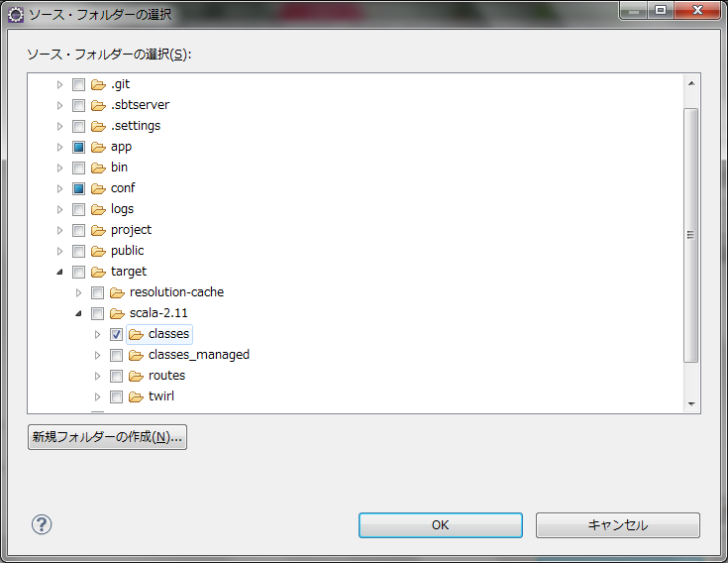Open the help question mark icon
Viewport: 728px width, 563px height.
42,525
